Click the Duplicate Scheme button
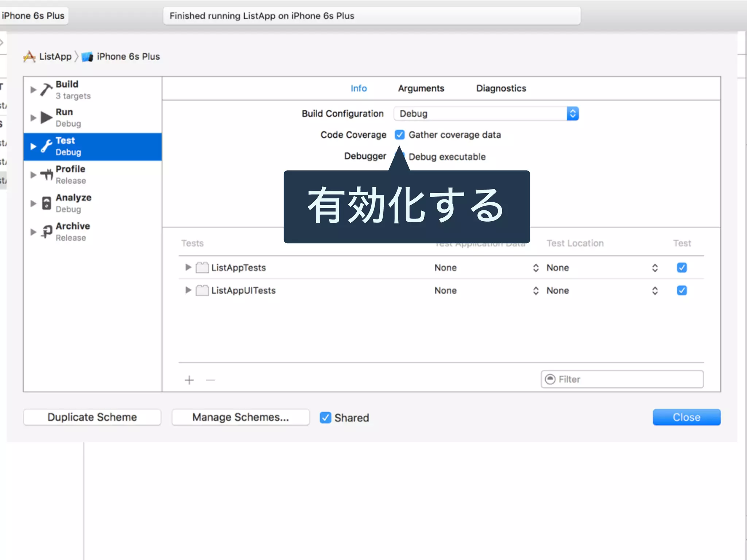The height and width of the screenshot is (560, 747). pos(92,417)
